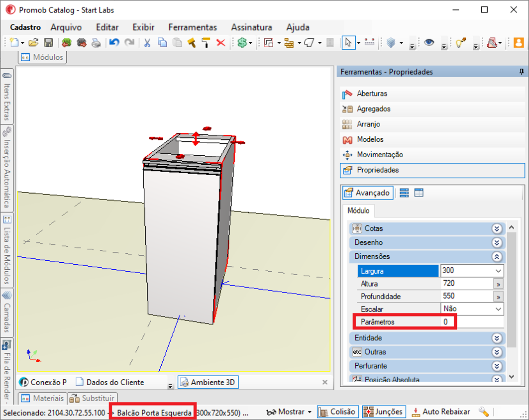The image size is (529, 420).
Task: Toggle the Colisão option
Action: point(337,412)
